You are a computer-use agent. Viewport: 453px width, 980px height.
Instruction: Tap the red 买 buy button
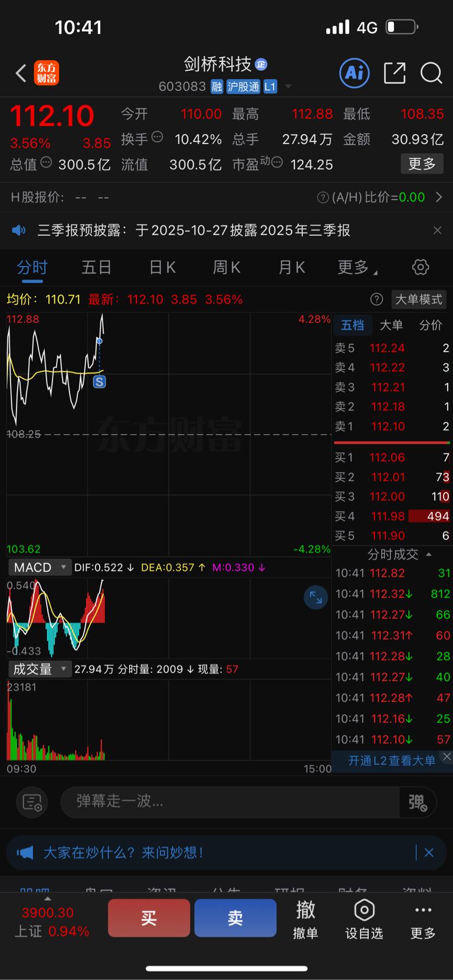(x=149, y=918)
